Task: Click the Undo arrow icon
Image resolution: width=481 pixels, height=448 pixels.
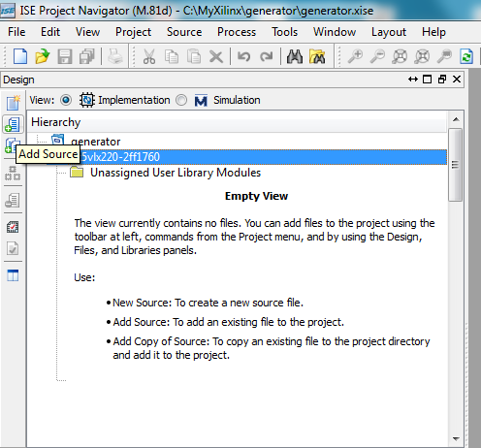Action: [x=244, y=56]
